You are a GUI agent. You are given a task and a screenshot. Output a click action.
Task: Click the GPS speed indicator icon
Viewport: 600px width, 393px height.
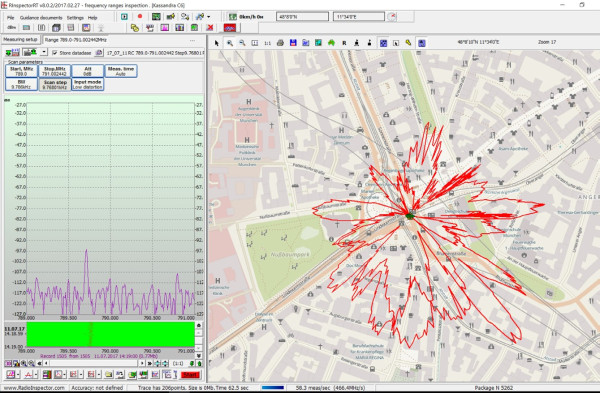(x=233, y=16)
